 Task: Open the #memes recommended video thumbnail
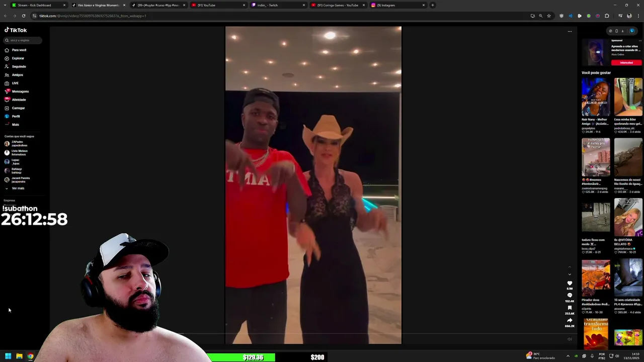[596, 157]
